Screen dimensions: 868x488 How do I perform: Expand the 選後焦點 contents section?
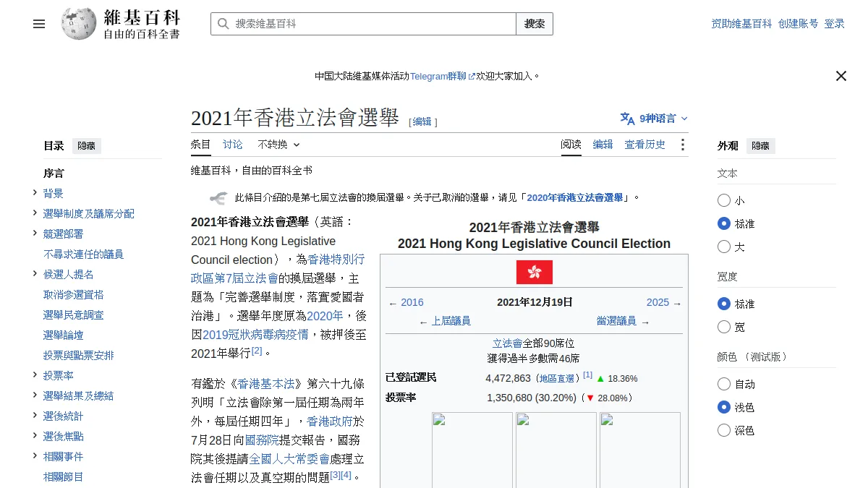[35, 435]
